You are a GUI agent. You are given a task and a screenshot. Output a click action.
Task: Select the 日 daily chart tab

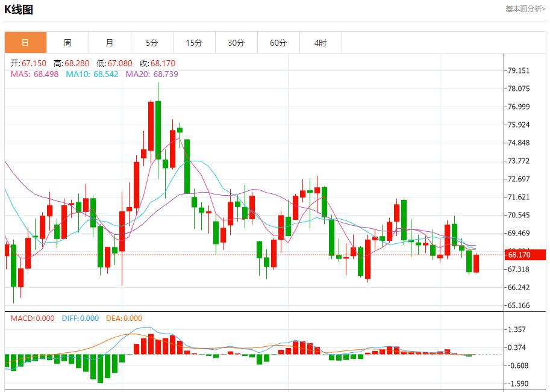[25, 43]
